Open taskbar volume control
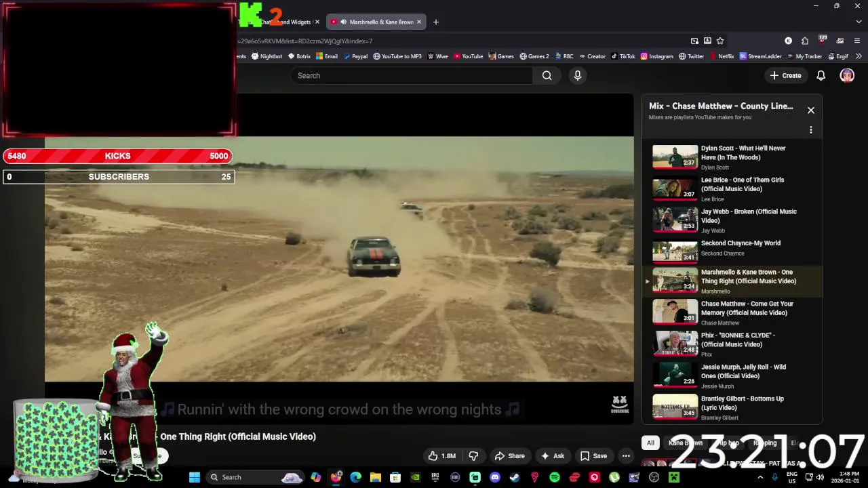The image size is (868, 488). coord(820,477)
